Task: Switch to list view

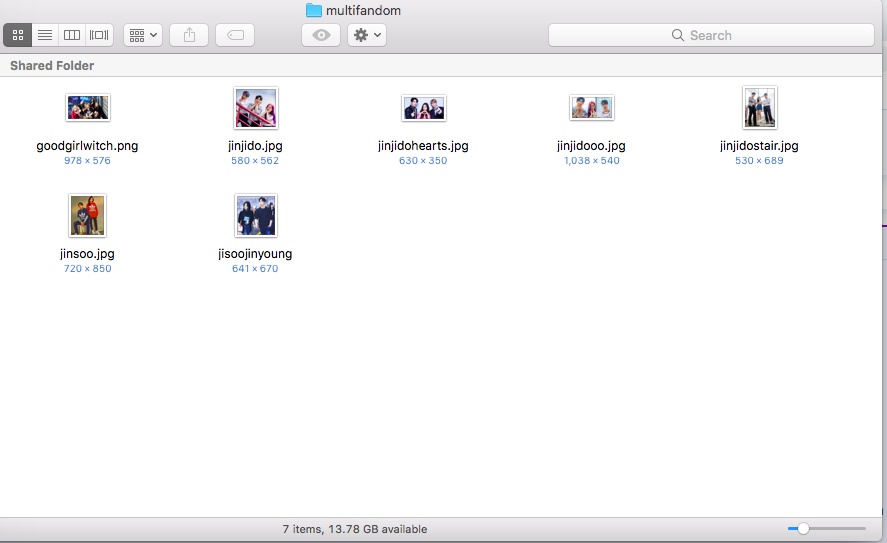Action: 45,35
